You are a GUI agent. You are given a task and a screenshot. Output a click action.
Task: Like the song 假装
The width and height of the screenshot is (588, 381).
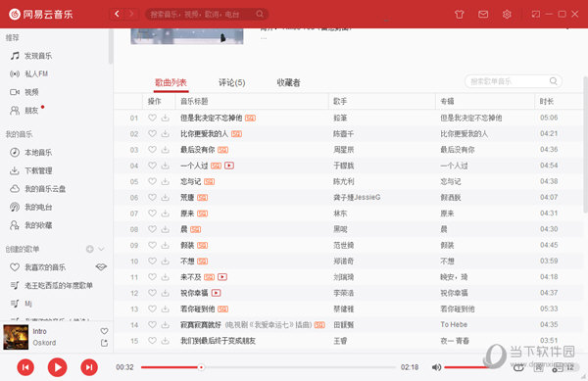152,245
